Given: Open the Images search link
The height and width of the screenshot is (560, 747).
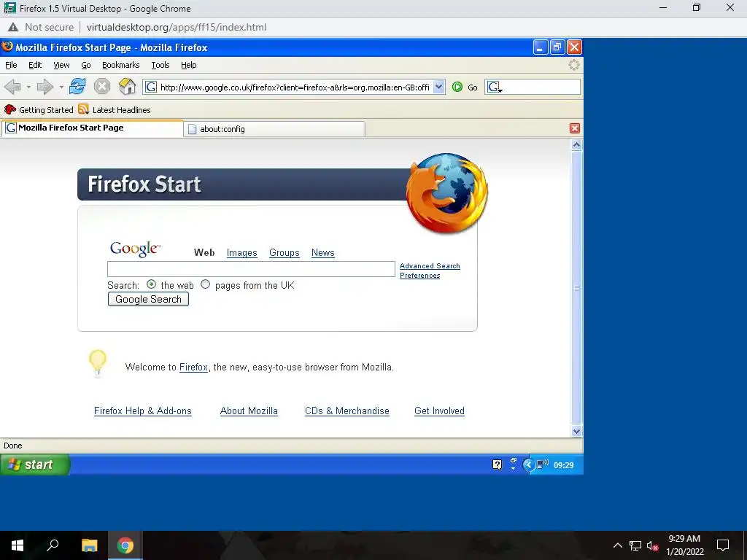Looking at the screenshot, I should coord(242,253).
